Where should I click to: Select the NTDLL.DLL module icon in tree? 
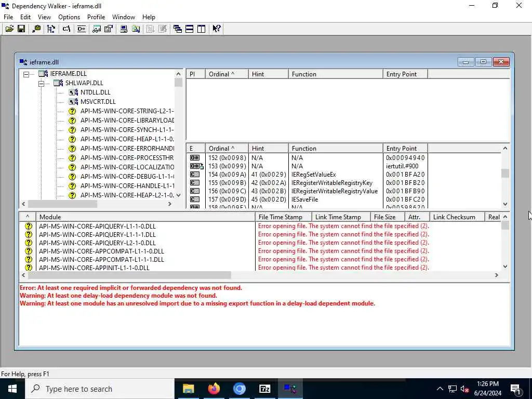tap(73, 92)
